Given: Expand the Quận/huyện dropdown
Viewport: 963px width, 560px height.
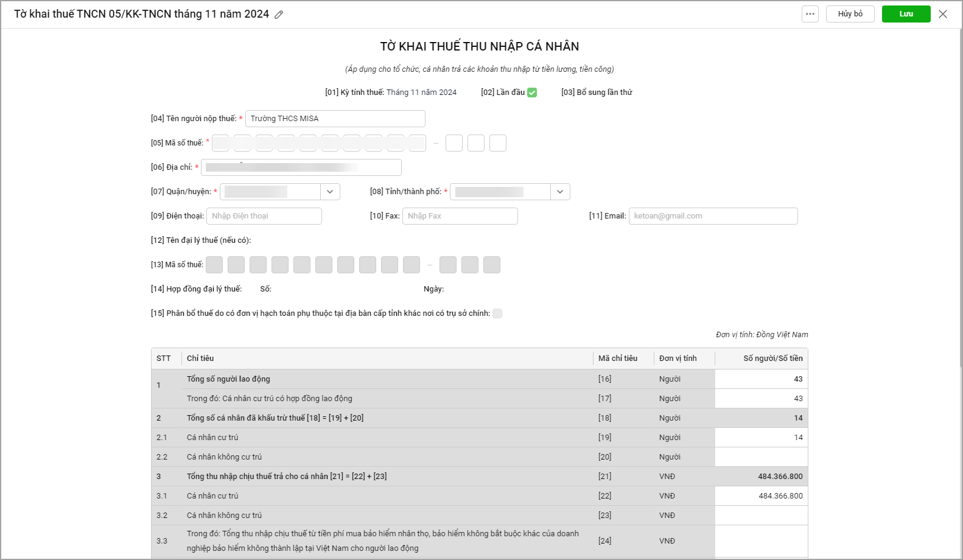Looking at the screenshot, I should coord(330,192).
